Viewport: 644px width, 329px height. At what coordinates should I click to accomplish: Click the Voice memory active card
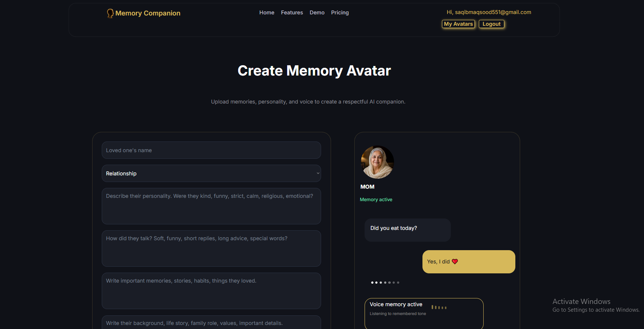424,314
